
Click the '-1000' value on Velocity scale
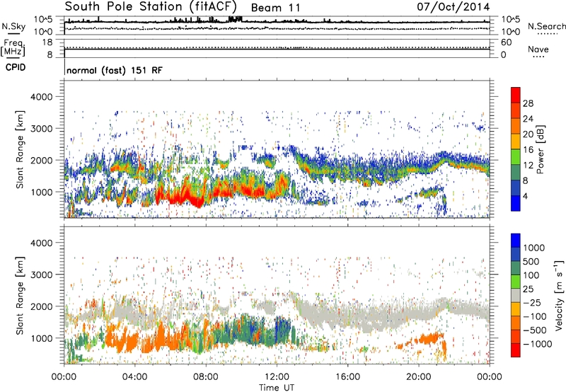click(x=537, y=344)
